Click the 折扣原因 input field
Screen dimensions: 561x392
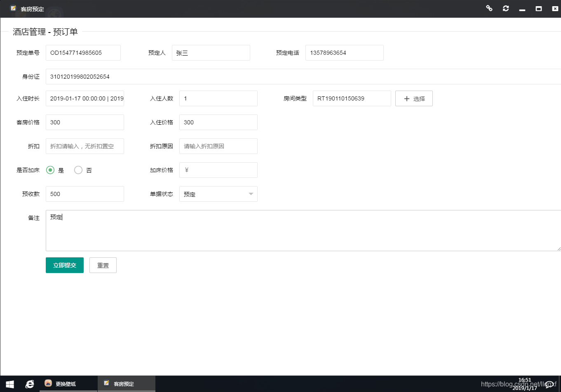click(218, 146)
